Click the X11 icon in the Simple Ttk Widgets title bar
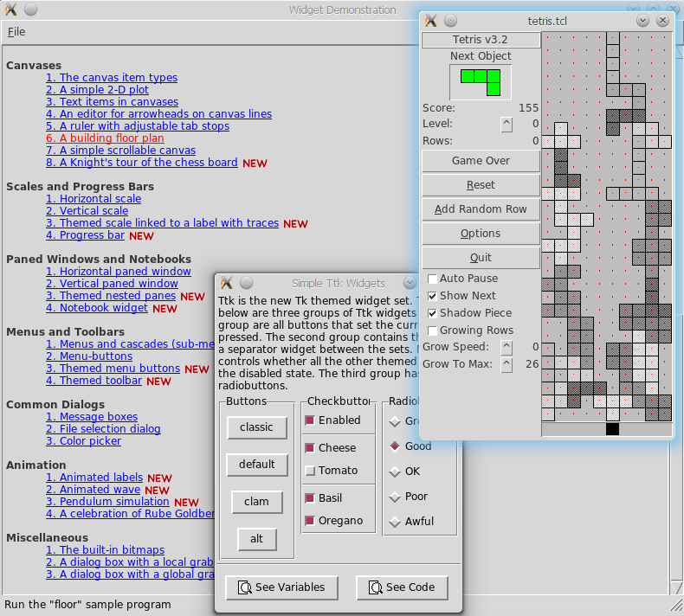 pos(226,283)
